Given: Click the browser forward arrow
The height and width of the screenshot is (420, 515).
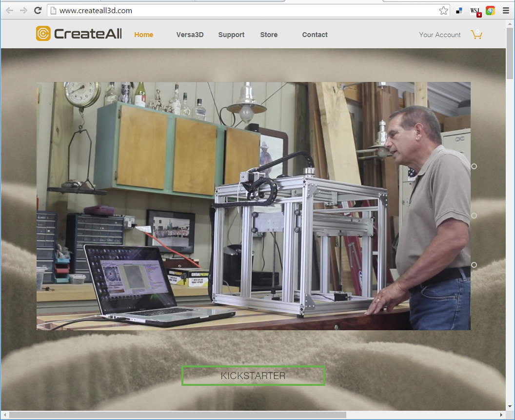Looking at the screenshot, I should tap(23, 11).
